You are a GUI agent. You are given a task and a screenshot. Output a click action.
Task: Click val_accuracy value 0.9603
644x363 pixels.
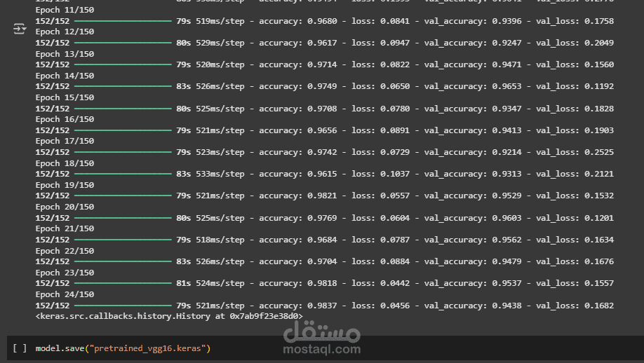click(507, 218)
